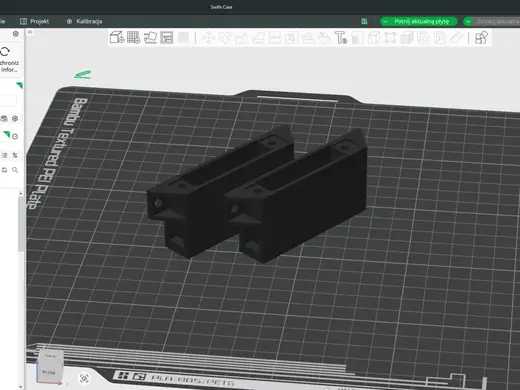This screenshot has width=520, height=390.
Task: Select the Seam painting tool
Action: pos(324,38)
